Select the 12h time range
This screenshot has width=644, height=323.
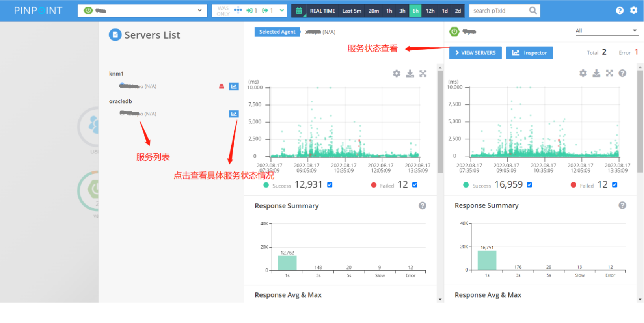pos(430,11)
